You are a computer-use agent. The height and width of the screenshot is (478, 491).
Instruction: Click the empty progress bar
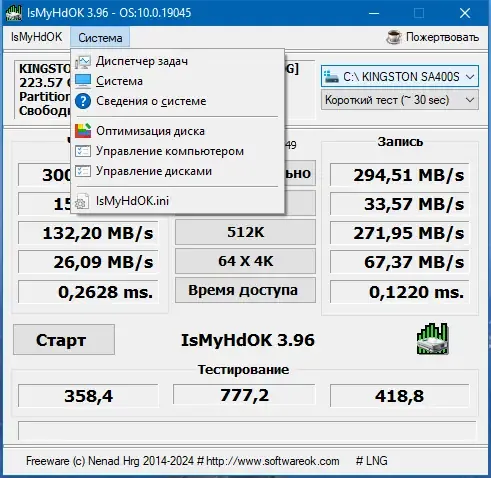pyautogui.click(x=247, y=430)
